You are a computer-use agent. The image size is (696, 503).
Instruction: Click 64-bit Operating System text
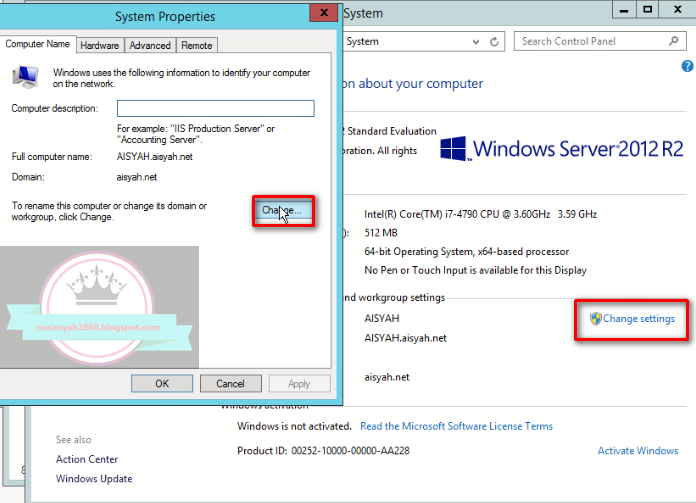pos(467,252)
